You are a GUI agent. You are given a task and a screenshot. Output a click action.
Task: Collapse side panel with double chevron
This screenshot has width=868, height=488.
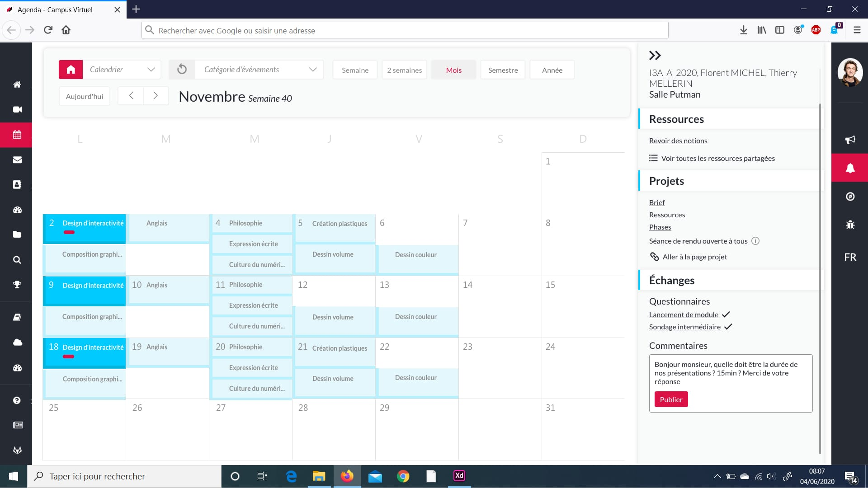pyautogui.click(x=655, y=56)
